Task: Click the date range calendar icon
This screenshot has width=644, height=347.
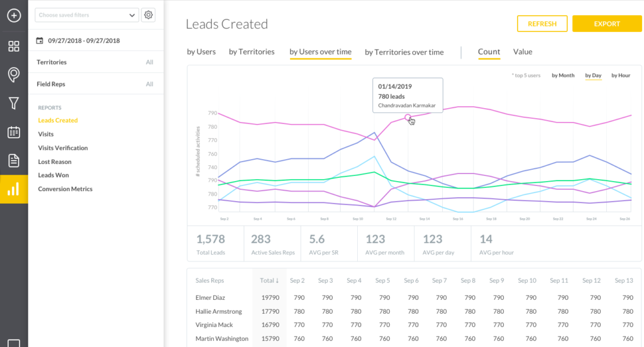Action: (x=40, y=40)
